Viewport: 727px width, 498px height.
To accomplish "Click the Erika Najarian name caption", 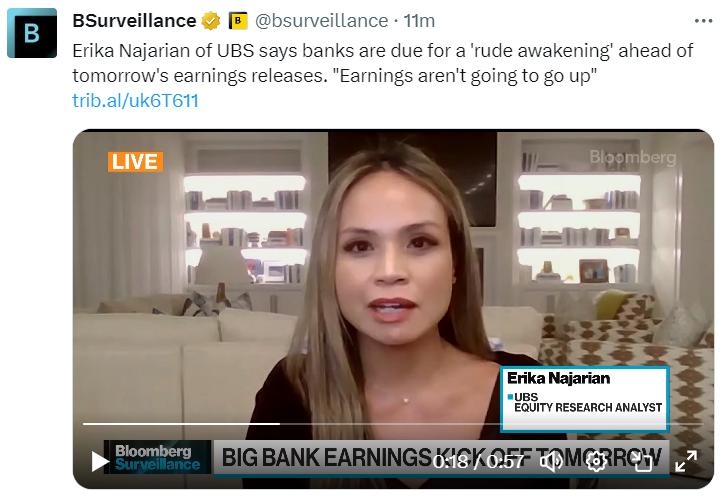I will click(558, 378).
